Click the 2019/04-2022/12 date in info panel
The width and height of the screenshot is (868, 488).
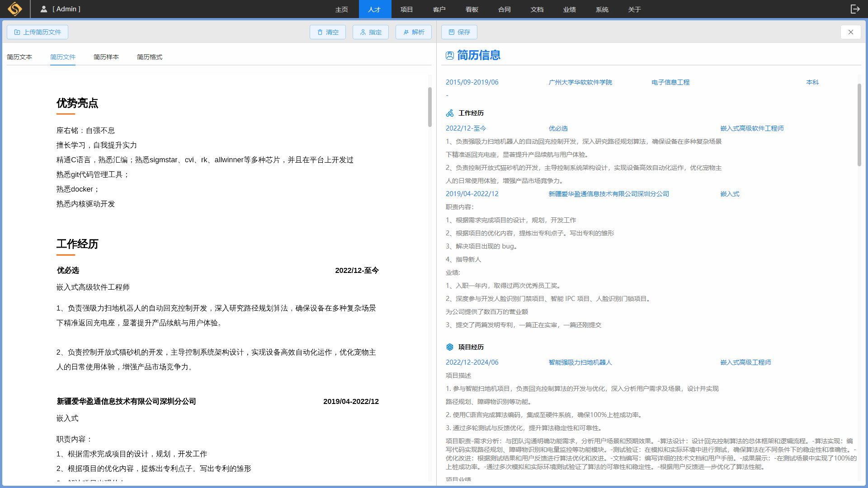[472, 194]
